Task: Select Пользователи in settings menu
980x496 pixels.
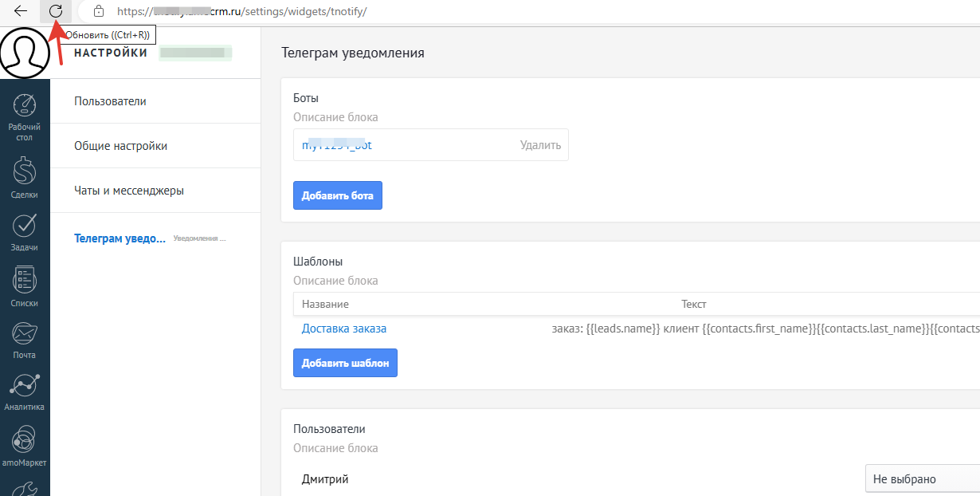Action: 110,101
